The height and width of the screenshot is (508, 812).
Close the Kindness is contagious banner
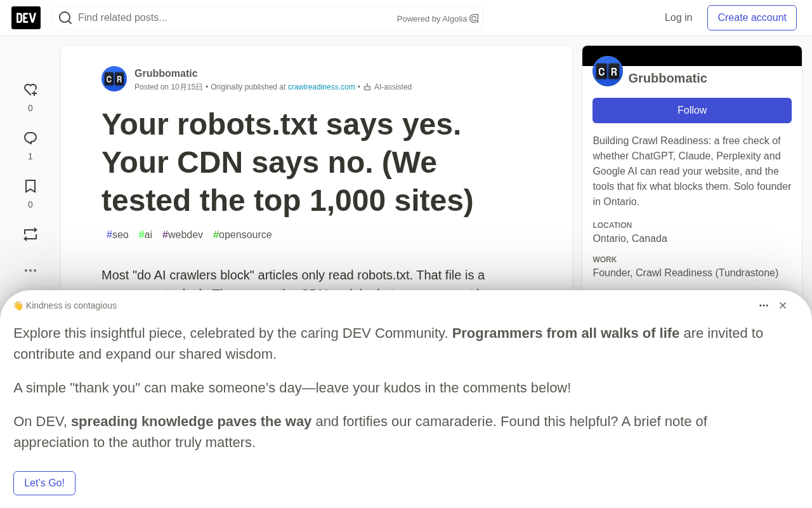783,305
